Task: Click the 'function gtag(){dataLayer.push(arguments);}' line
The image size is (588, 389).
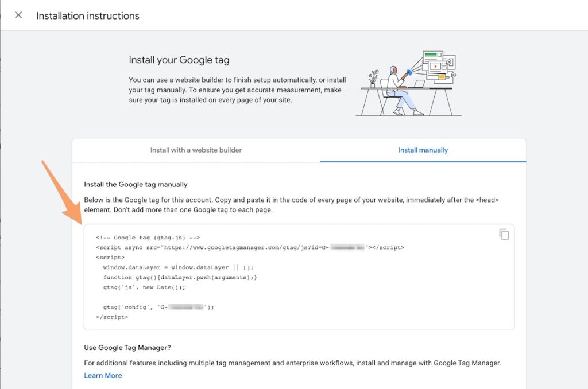Action: [x=180, y=277]
